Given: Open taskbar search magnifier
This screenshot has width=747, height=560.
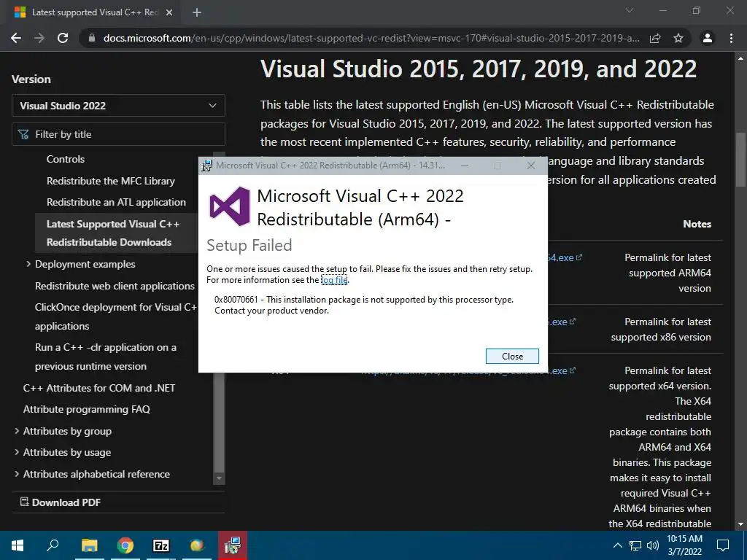Looking at the screenshot, I should tap(53, 545).
